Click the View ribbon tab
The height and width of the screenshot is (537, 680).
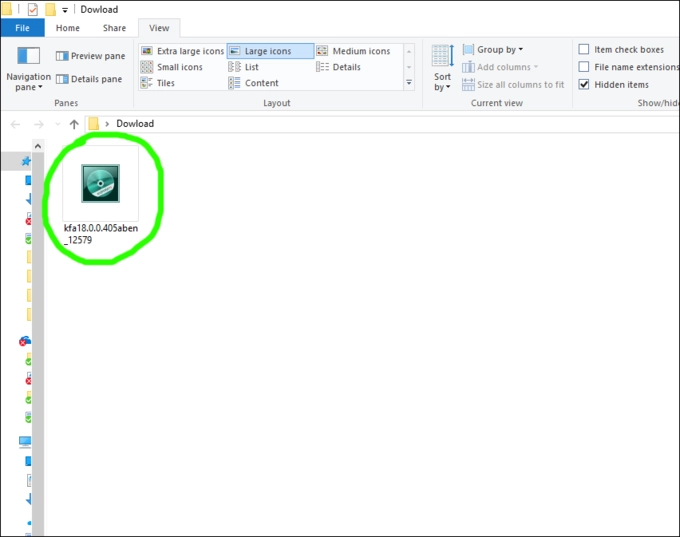tap(159, 28)
